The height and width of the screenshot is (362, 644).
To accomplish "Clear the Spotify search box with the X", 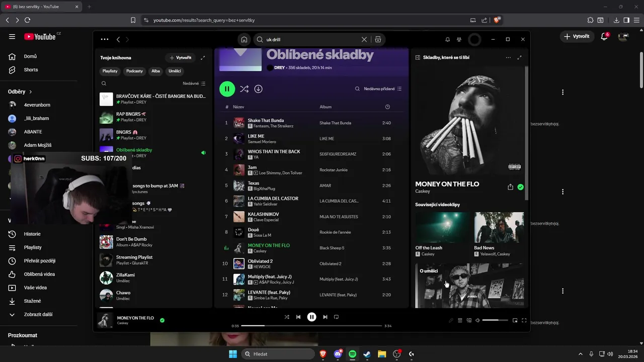I will coord(364,39).
